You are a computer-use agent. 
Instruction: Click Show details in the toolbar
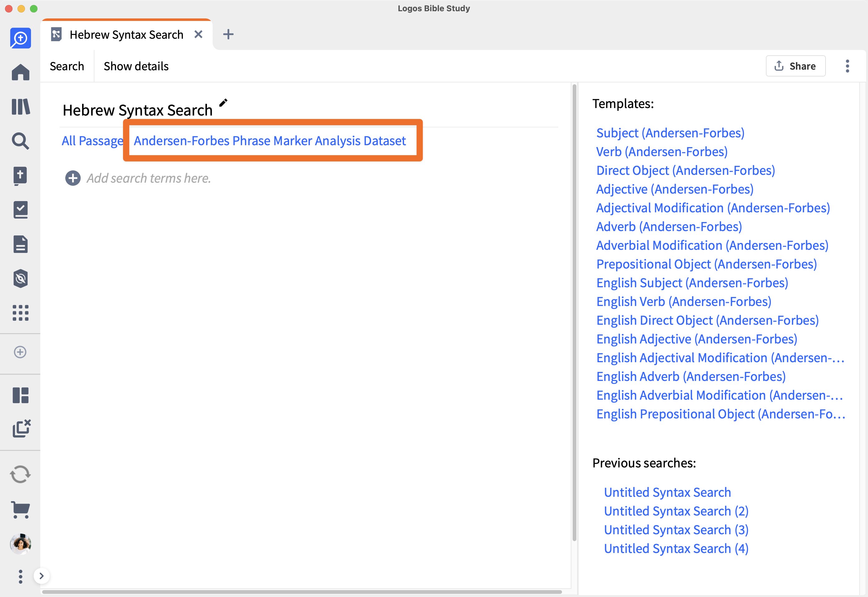tap(136, 66)
